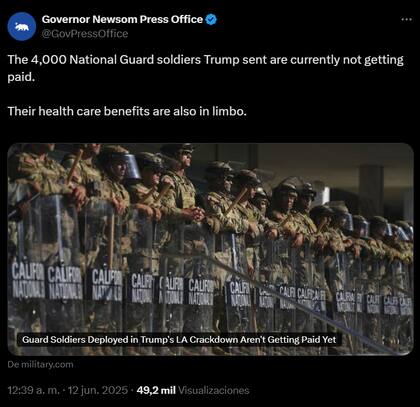Open the Governor Newsom Press Office avatar
The width and height of the screenshot is (420, 407).
click(x=22, y=27)
